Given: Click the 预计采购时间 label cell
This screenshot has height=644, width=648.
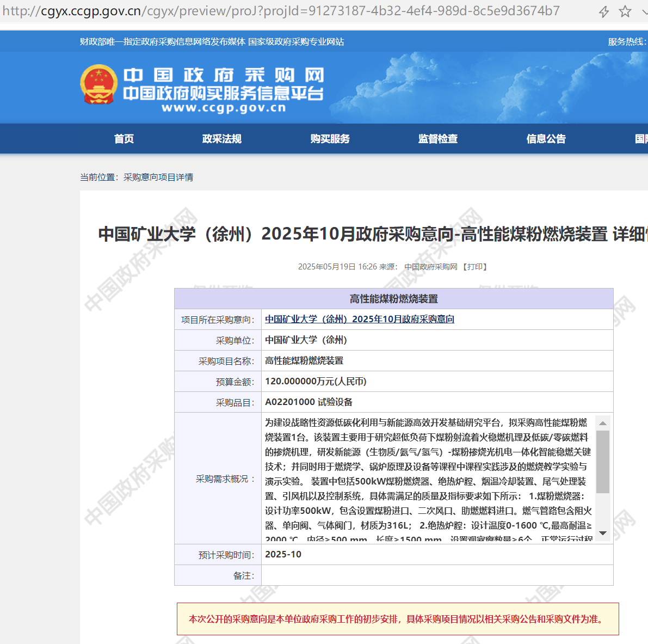Looking at the screenshot, I should tap(218, 555).
